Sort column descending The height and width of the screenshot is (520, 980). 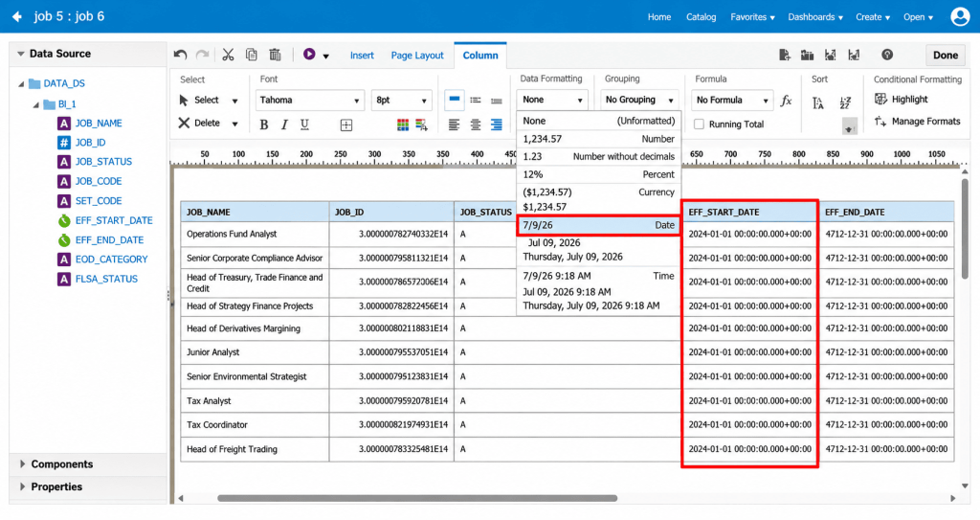click(845, 103)
